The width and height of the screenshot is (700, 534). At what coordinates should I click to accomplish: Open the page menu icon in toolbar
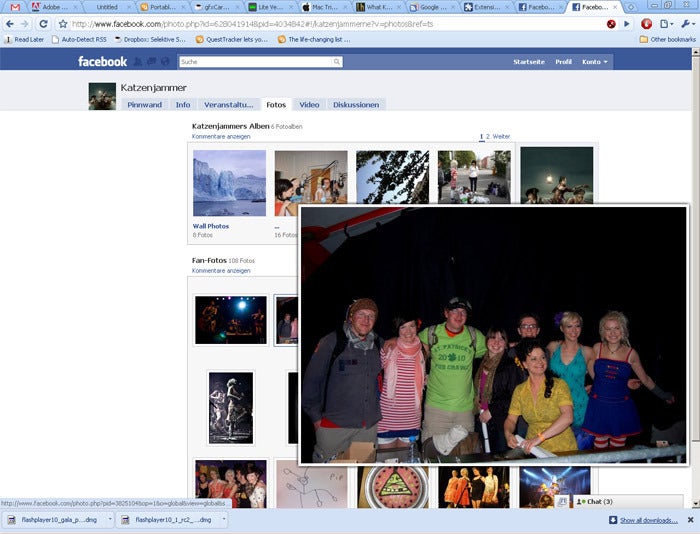point(666,24)
